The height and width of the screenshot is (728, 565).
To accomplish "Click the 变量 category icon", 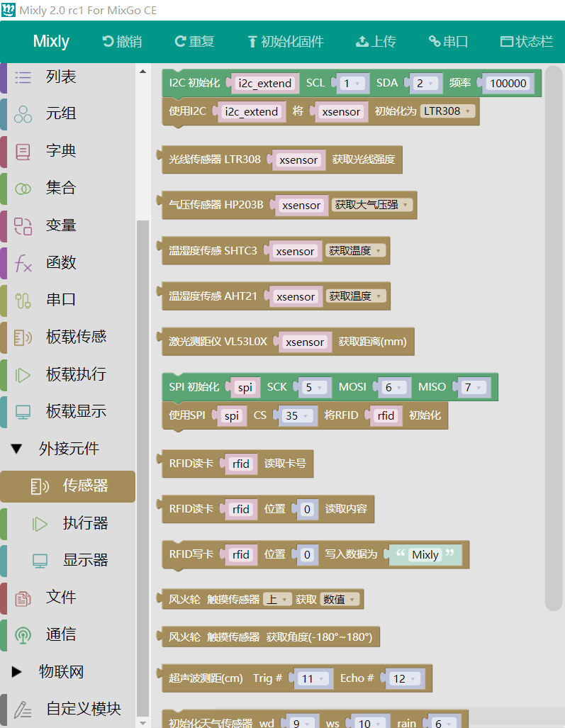I will [23, 226].
